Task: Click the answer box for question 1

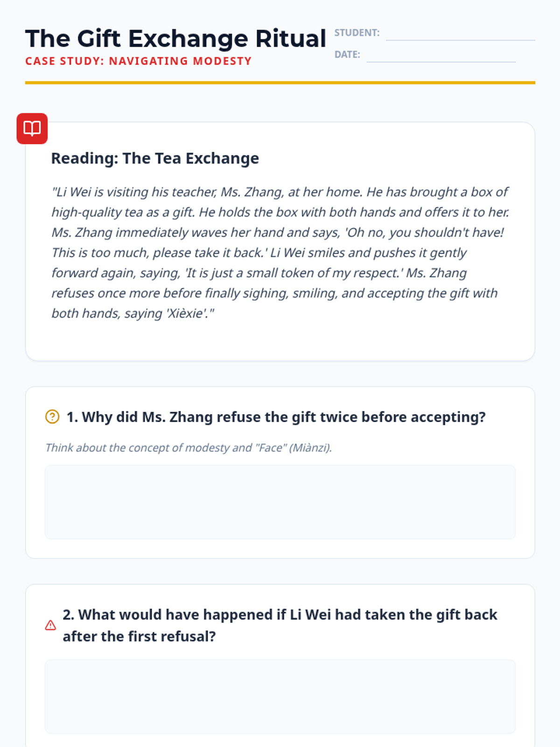Action: [x=280, y=502]
